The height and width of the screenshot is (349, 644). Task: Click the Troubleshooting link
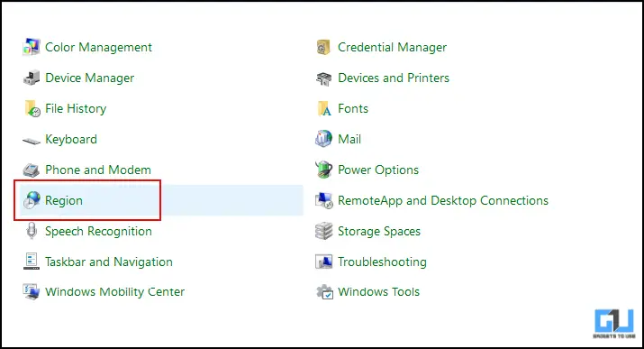coord(383,262)
